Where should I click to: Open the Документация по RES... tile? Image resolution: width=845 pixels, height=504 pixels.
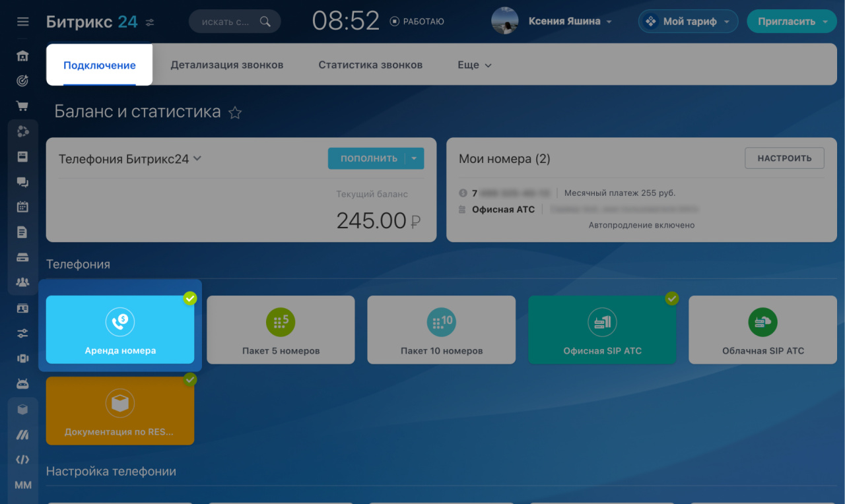120,411
